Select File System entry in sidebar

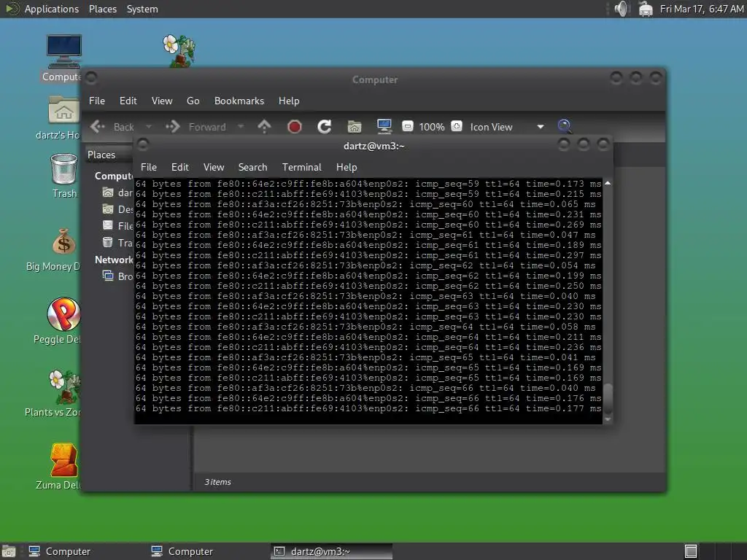pyautogui.click(x=117, y=226)
